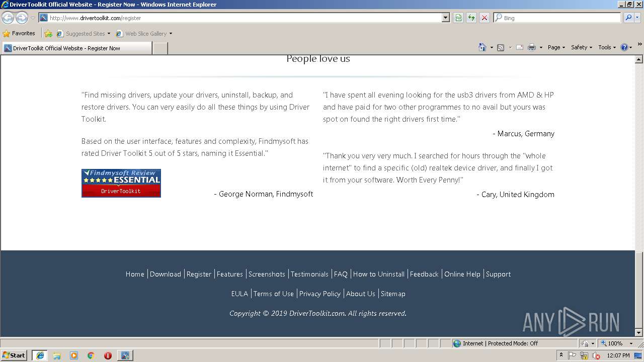Screen dimensions: 644x362
Task: Open the Start menu
Action: (x=14, y=355)
